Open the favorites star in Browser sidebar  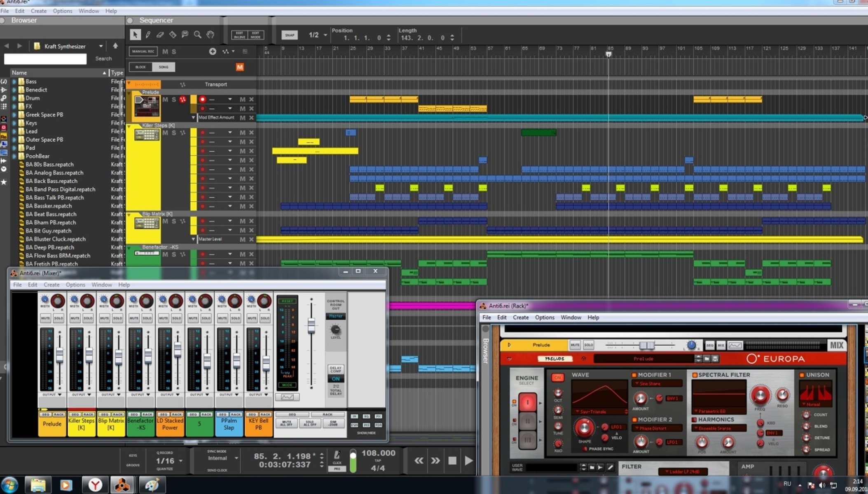click(x=4, y=182)
